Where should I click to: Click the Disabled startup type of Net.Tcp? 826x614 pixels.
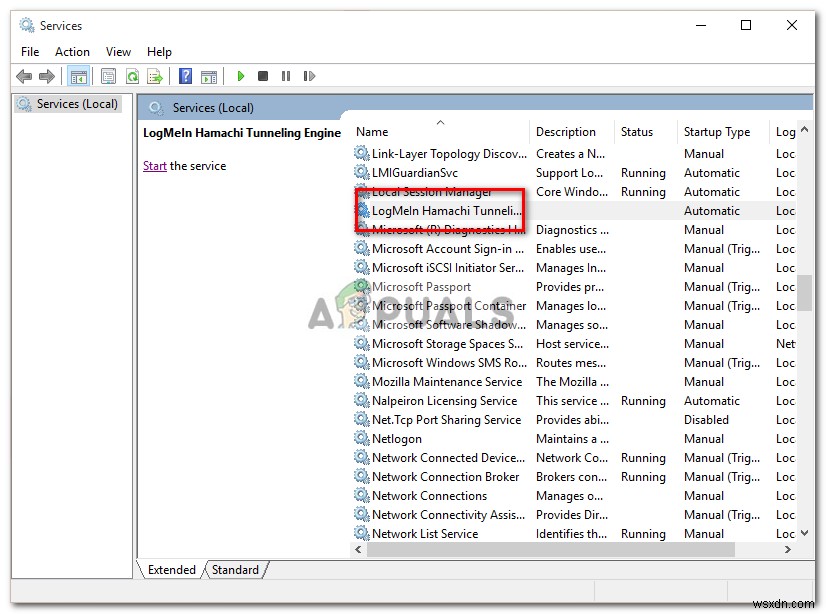click(x=706, y=420)
